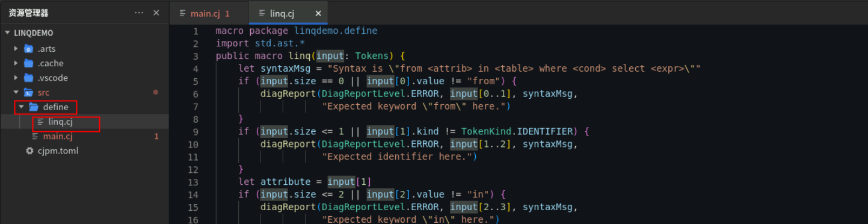Screen dimensions: 868x224
Task: Click the file icon beside linq.cj in tree
Action: [41, 122]
